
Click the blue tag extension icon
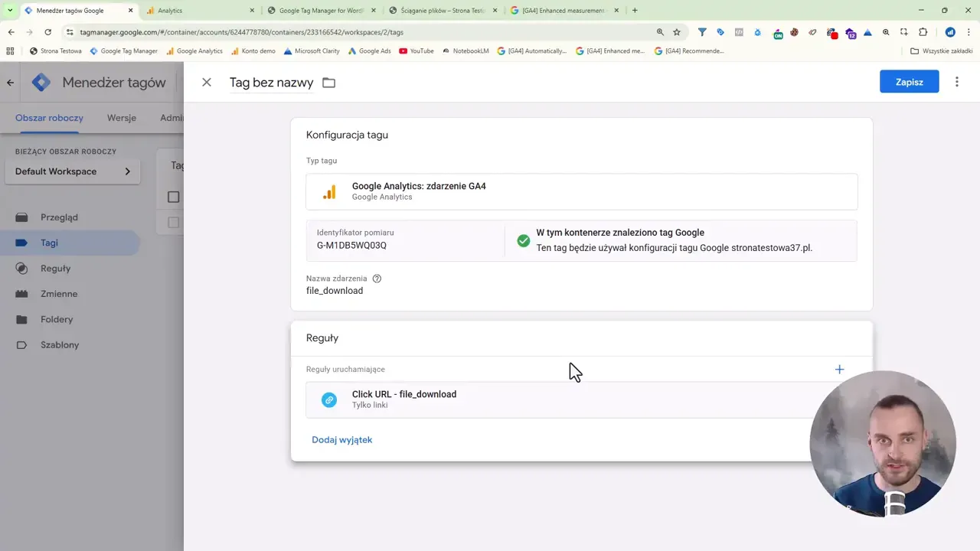point(720,32)
